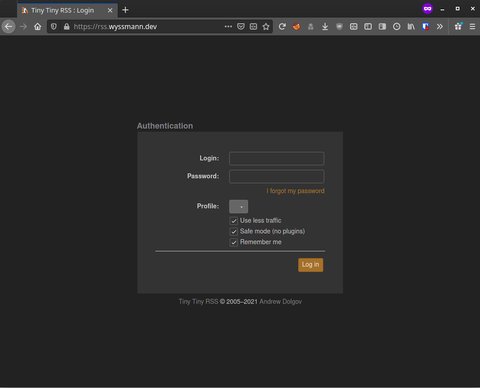Click the orange fox extension icon
Image resolution: width=480 pixels, height=388 pixels.
(296, 26)
